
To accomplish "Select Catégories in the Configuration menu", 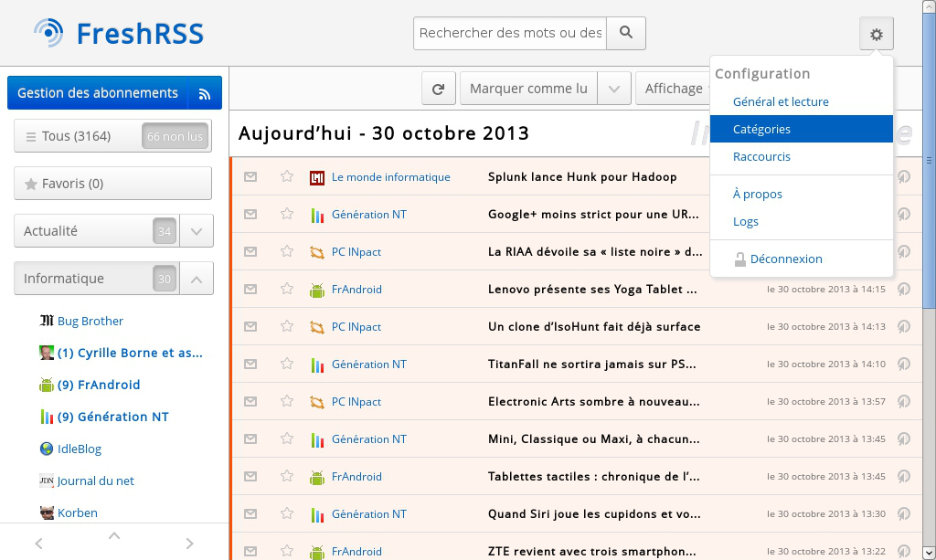I will [801, 129].
